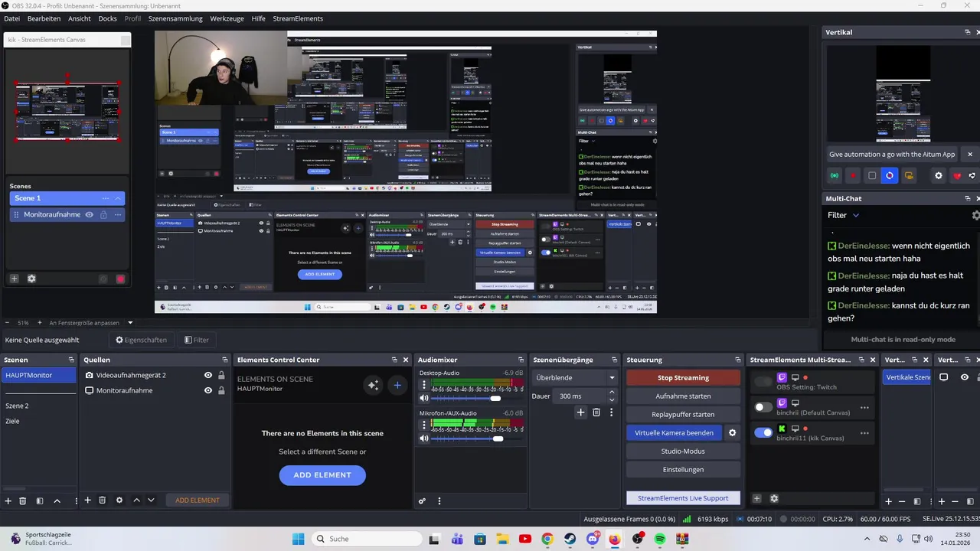Remove the scene transition with the trash icon
Image resolution: width=980 pixels, height=551 pixels.
point(596,412)
